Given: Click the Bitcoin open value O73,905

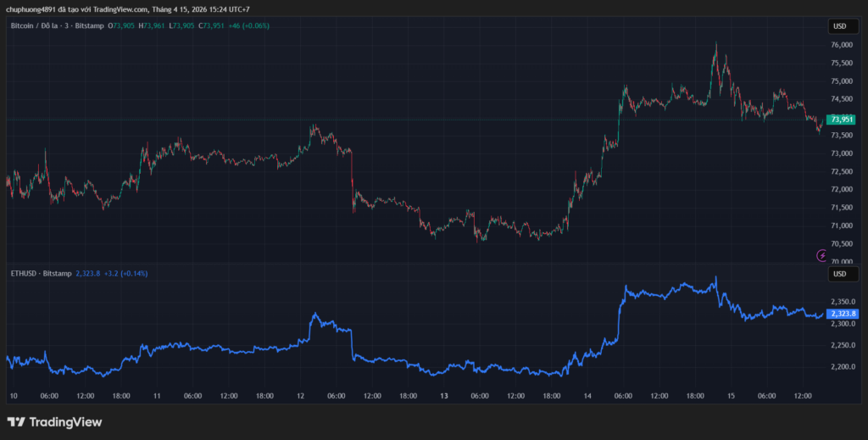Looking at the screenshot, I should pos(124,26).
